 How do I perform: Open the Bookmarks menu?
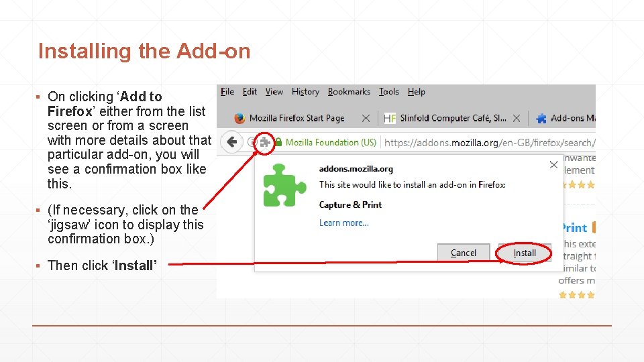[349, 92]
